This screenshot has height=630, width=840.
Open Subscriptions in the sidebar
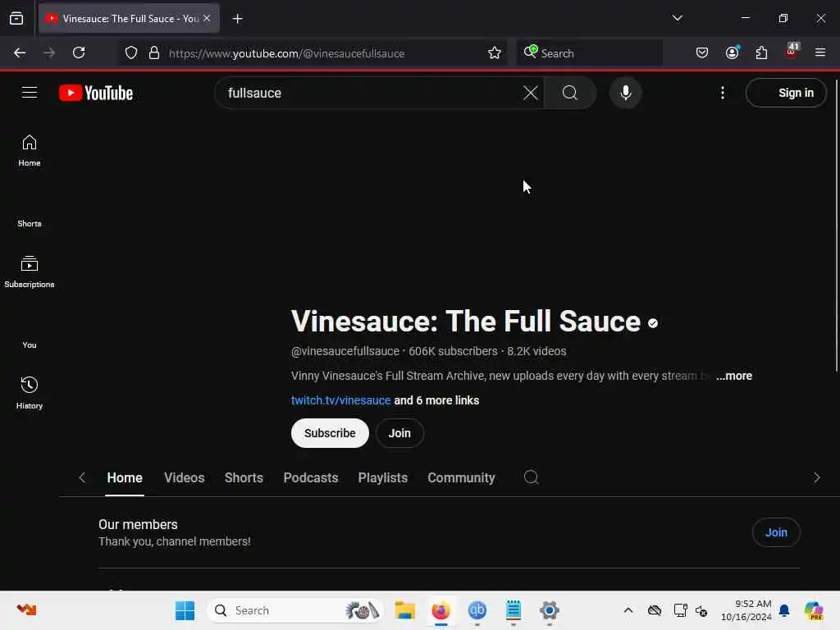[30, 272]
